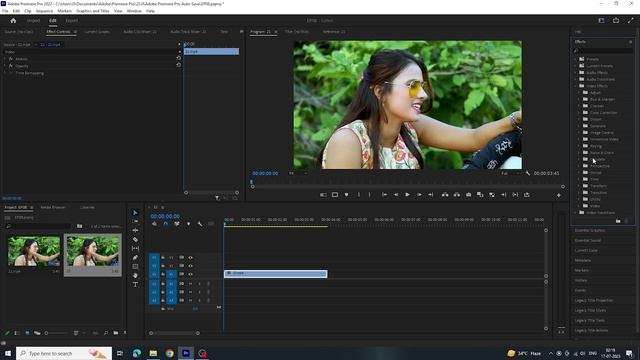Toggle Snap in timeline
The image size is (640, 360).
[165, 224]
